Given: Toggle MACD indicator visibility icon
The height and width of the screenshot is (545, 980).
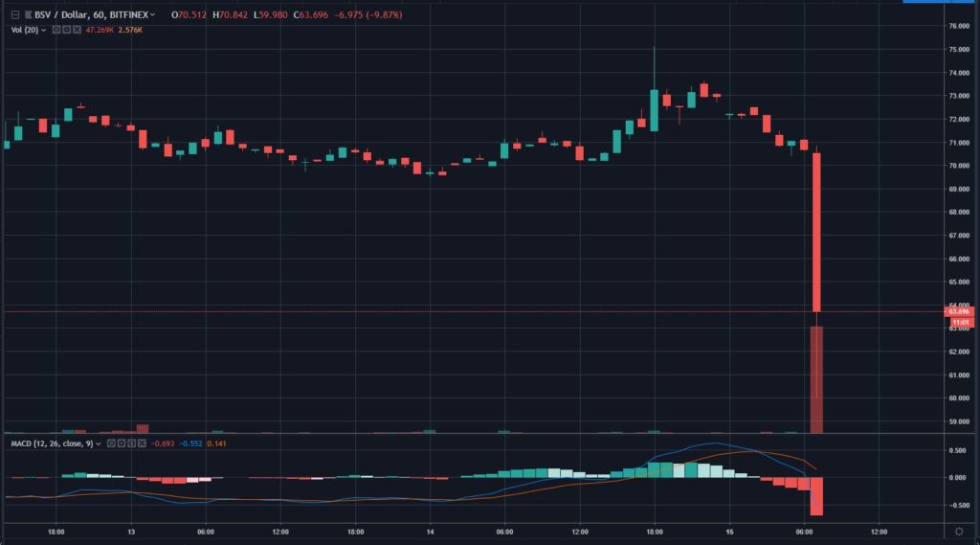Looking at the screenshot, I should [114, 443].
